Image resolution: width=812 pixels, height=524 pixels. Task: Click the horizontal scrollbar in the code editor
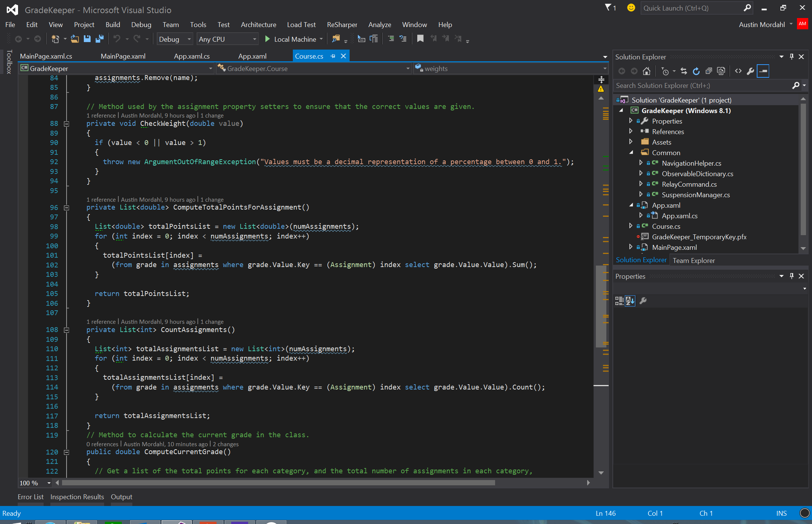tap(278, 483)
